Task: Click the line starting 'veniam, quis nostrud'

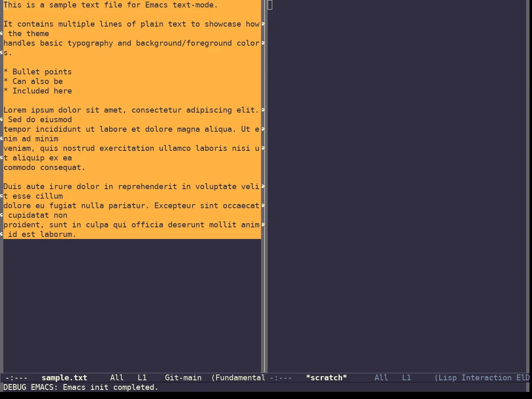Action: pyautogui.click(x=131, y=148)
